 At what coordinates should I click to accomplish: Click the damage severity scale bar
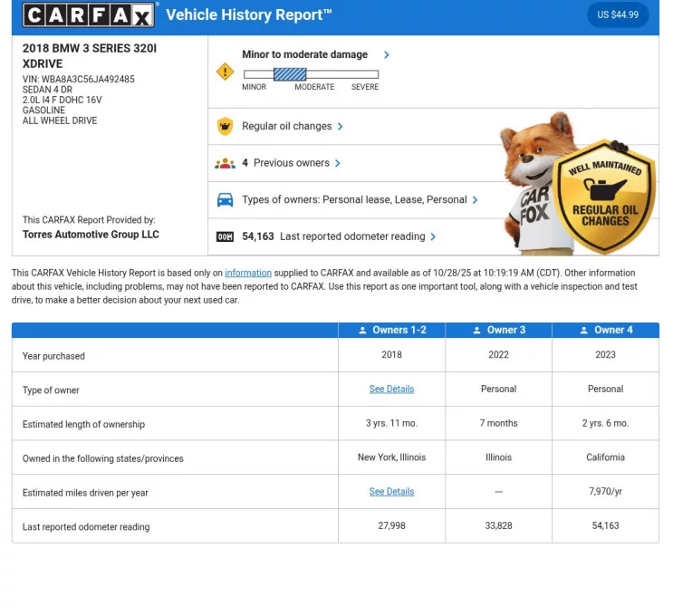(x=310, y=74)
